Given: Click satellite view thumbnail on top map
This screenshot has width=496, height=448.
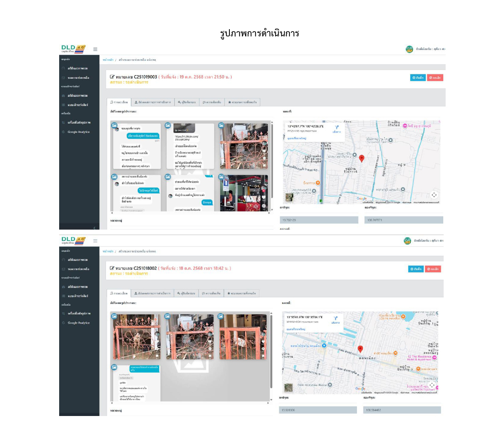Looking at the screenshot, I should tap(289, 197).
